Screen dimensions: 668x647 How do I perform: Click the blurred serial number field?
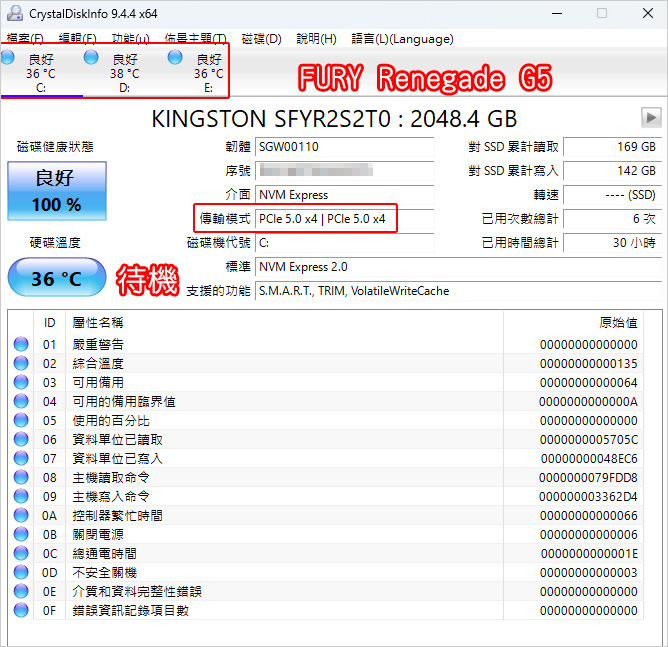click(344, 171)
